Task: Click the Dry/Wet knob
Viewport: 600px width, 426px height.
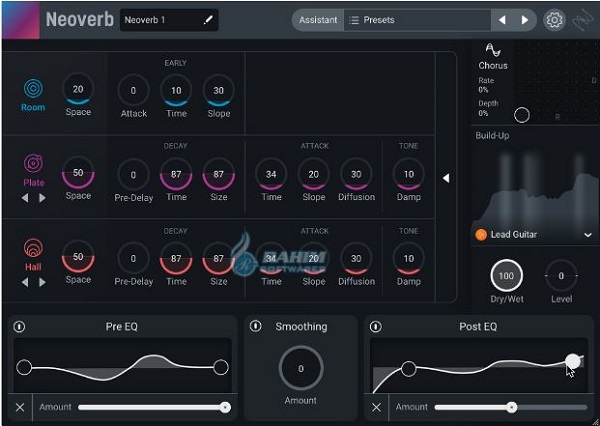Action: pyautogui.click(x=507, y=275)
